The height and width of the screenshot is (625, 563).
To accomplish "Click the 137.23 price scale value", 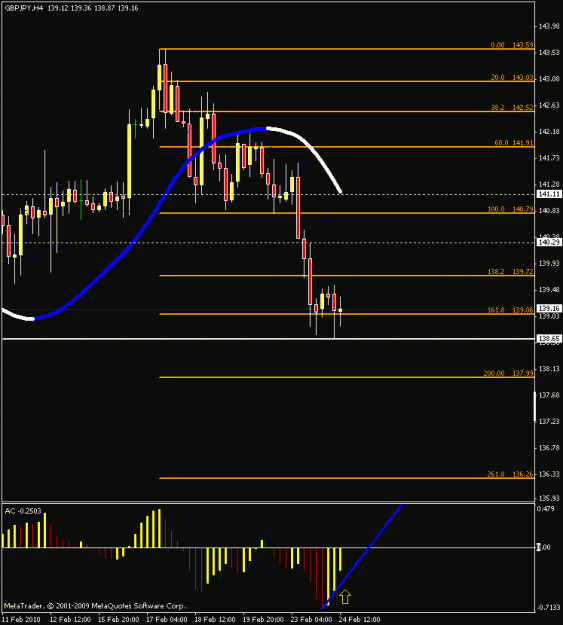I will (549, 422).
